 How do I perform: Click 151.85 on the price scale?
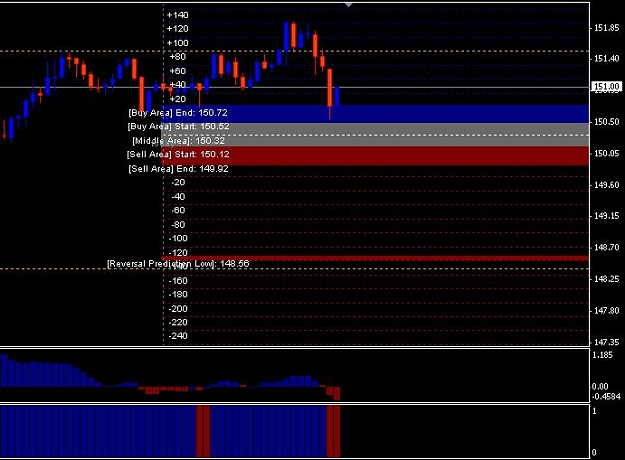(x=607, y=28)
